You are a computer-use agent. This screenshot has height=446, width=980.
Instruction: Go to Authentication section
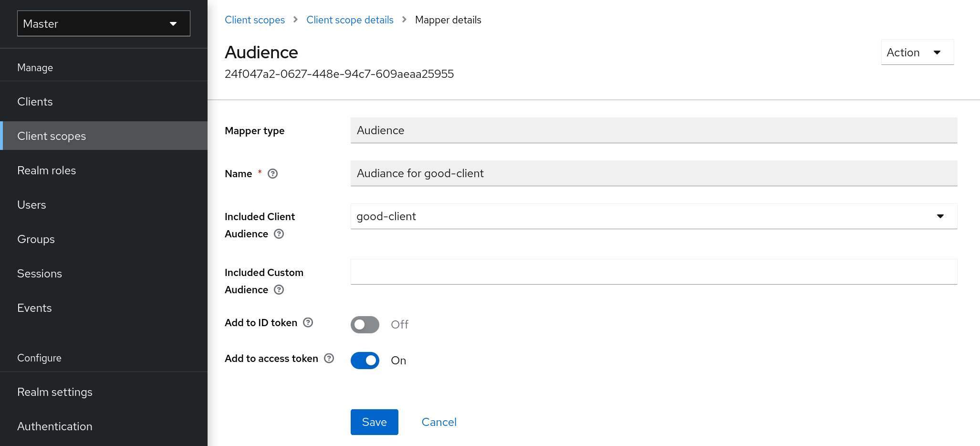[x=54, y=426]
